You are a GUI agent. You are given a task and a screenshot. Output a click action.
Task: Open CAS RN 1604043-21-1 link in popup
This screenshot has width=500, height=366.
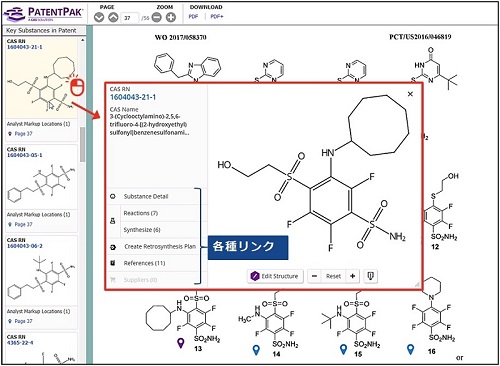[133, 97]
